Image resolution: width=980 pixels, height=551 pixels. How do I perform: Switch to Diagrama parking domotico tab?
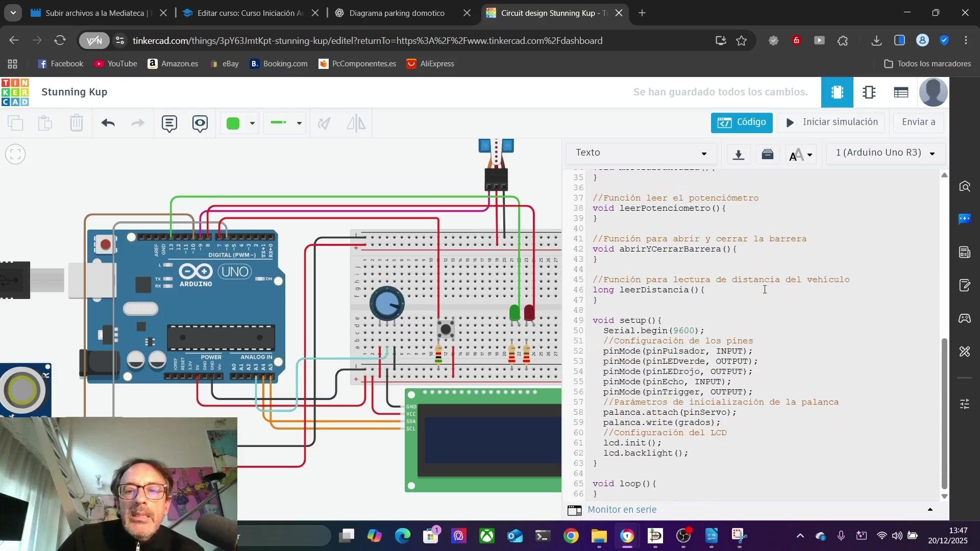(397, 13)
